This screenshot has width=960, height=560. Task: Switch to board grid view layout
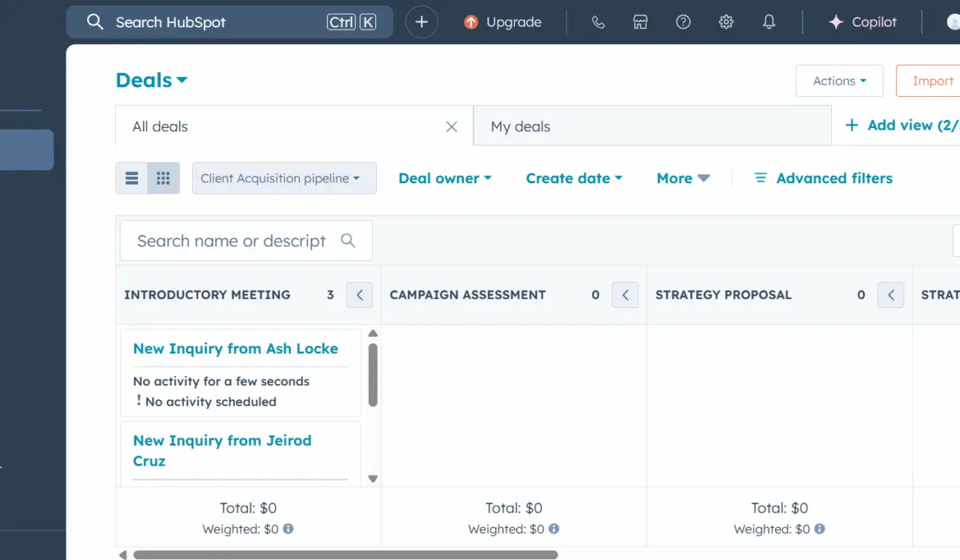pos(163,178)
